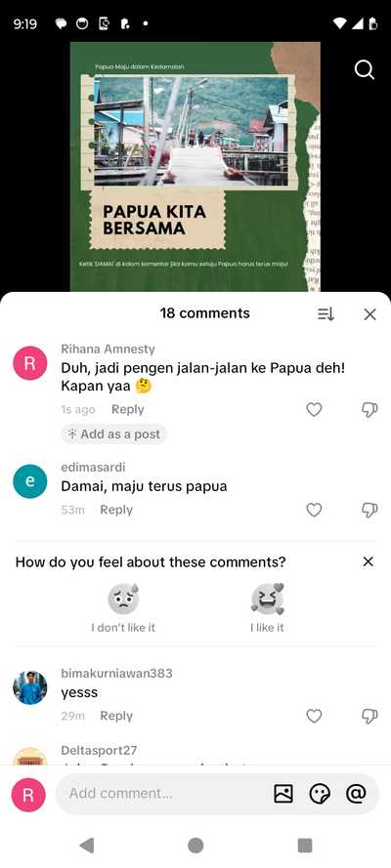Dislike edimasardi's comment

[369, 510]
